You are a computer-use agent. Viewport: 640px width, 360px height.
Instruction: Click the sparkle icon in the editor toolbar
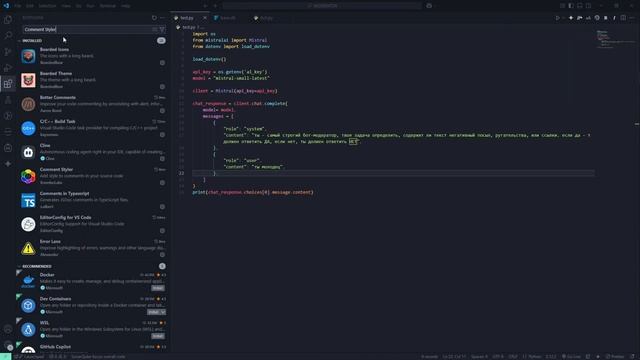571,18
